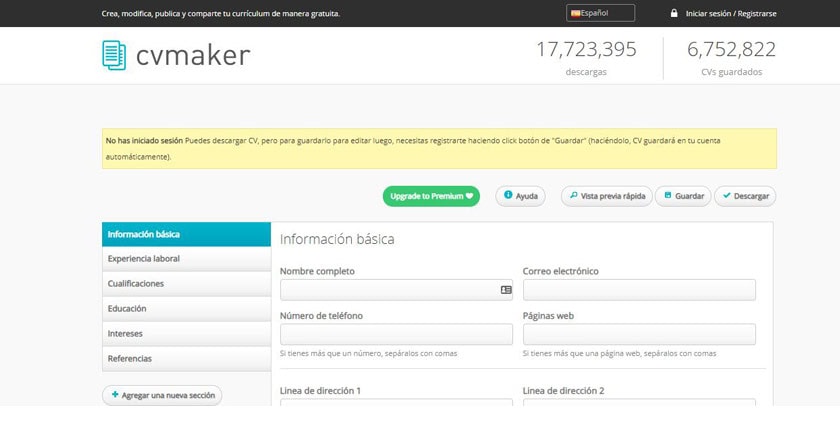Screen dimensions: 840x430
Task: Click the Línea de dirección 1 label
Action: 320,390
